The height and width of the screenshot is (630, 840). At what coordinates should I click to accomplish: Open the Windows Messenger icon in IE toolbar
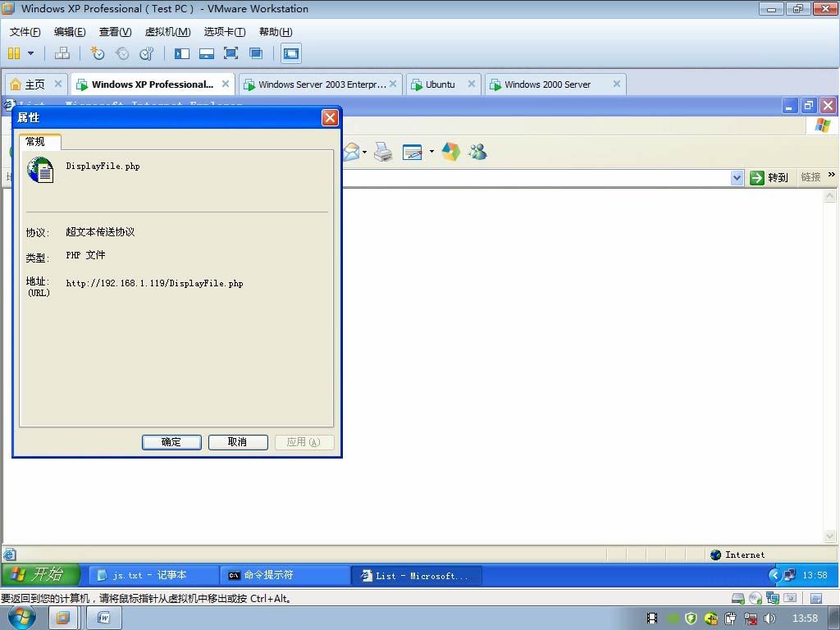click(x=477, y=152)
